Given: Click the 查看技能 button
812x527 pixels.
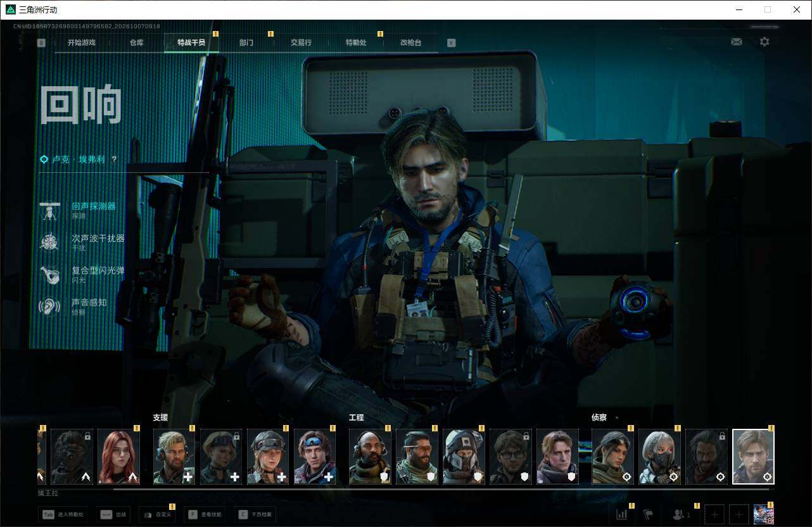Looking at the screenshot, I should [205, 514].
